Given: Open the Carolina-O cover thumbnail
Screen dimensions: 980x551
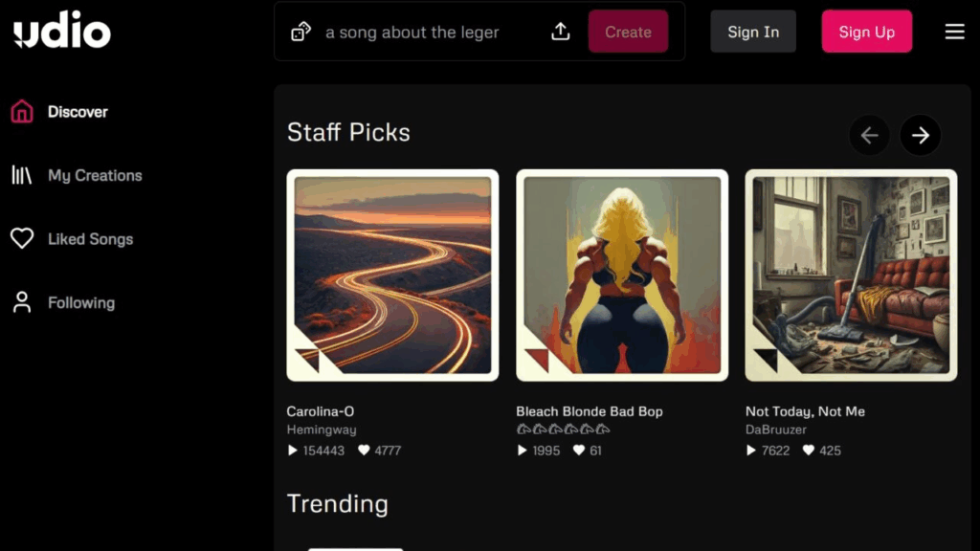Looking at the screenshot, I should pyautogui.click(x=392, y=275).
